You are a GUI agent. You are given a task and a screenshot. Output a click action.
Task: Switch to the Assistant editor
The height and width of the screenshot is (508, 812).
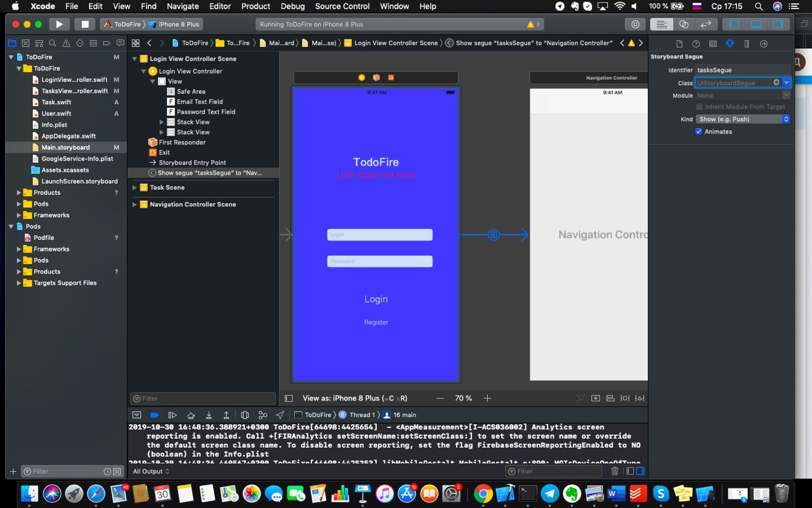tap(684, 24)
